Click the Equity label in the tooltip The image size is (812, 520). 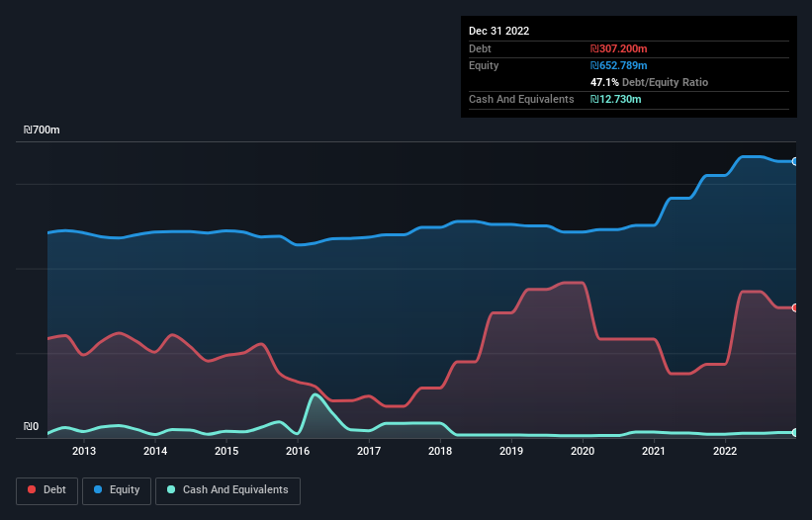point(484,65)
